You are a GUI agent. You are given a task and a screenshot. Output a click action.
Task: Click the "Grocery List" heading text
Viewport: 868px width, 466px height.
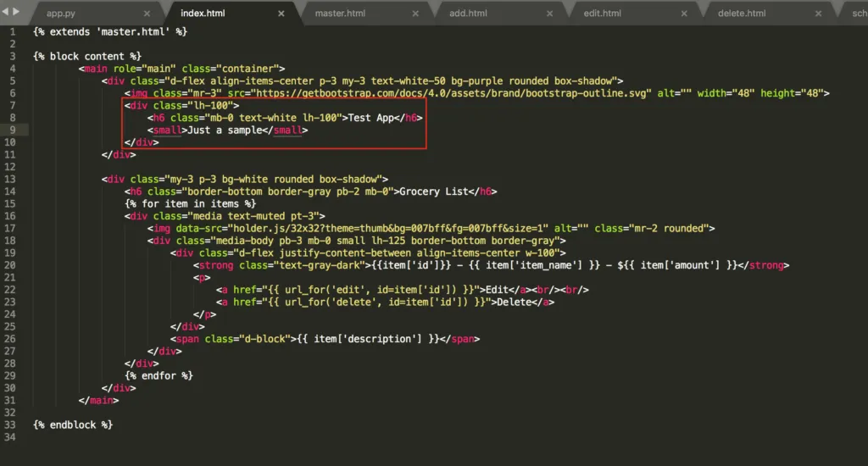click(434, 191)
